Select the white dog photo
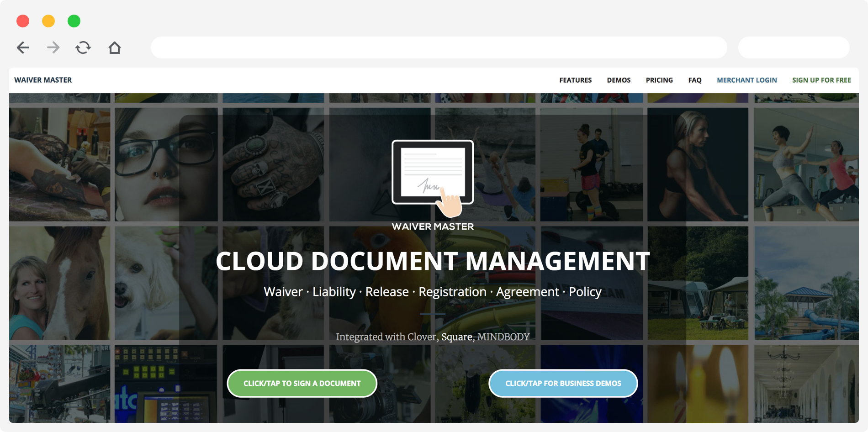 click(x=166, y=283)
